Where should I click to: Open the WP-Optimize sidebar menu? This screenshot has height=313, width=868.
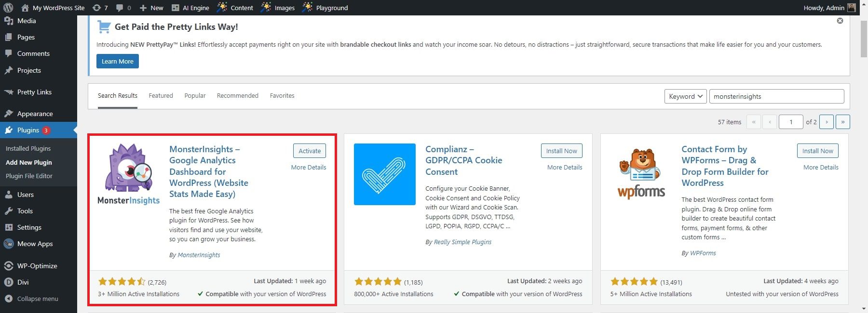point(37,266)
